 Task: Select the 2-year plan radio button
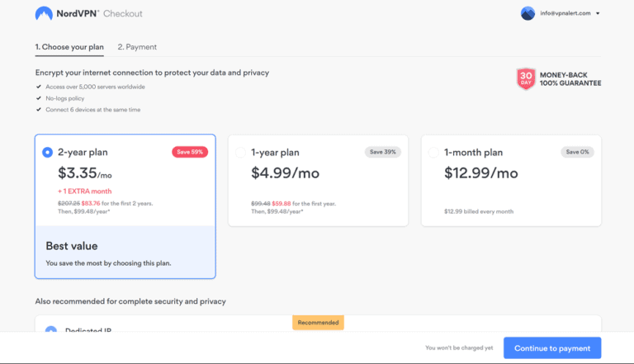pyautogui.click(x=47, y=153)
